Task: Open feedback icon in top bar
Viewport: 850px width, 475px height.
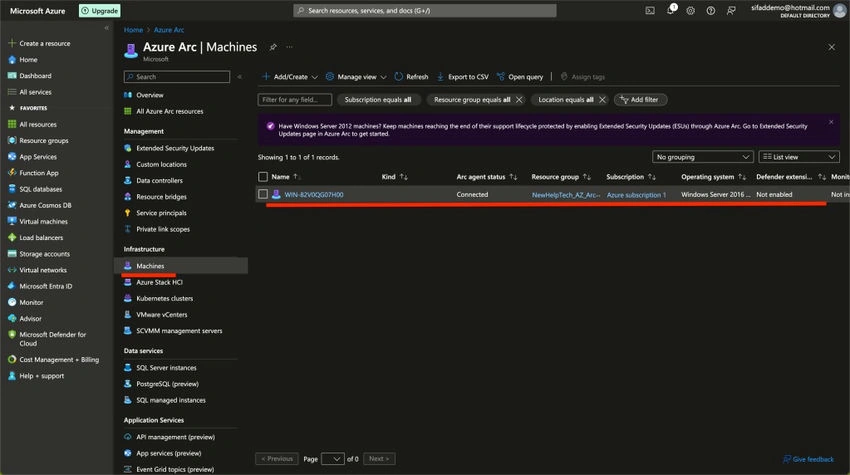Action: point(731,10)
